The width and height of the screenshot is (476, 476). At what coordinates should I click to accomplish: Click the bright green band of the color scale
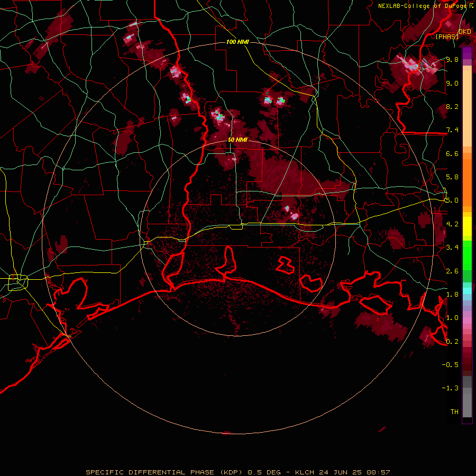(x=467, y=255)
